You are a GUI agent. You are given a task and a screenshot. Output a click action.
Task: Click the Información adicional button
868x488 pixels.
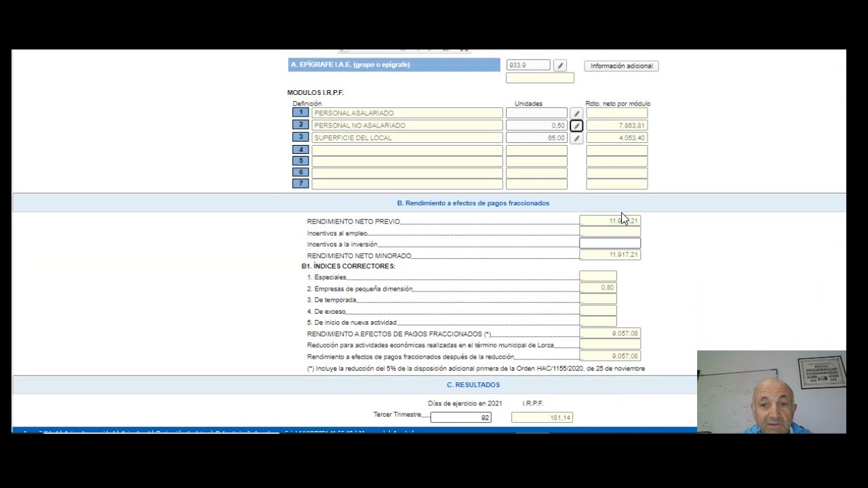coord(621,66)
